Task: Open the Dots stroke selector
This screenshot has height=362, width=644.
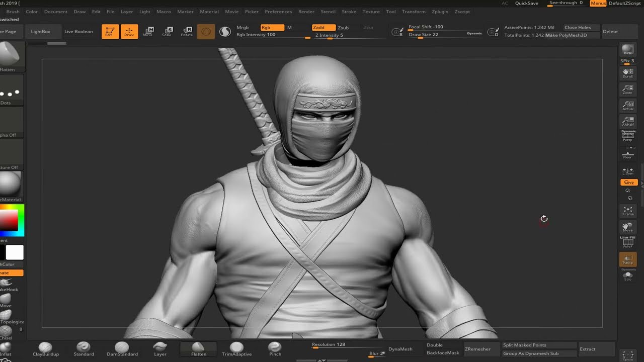Action: point(10,90)
